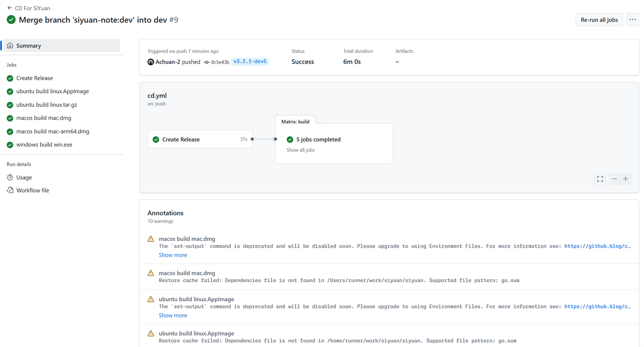Select the Summary tab in sidebar

(62, 46)
